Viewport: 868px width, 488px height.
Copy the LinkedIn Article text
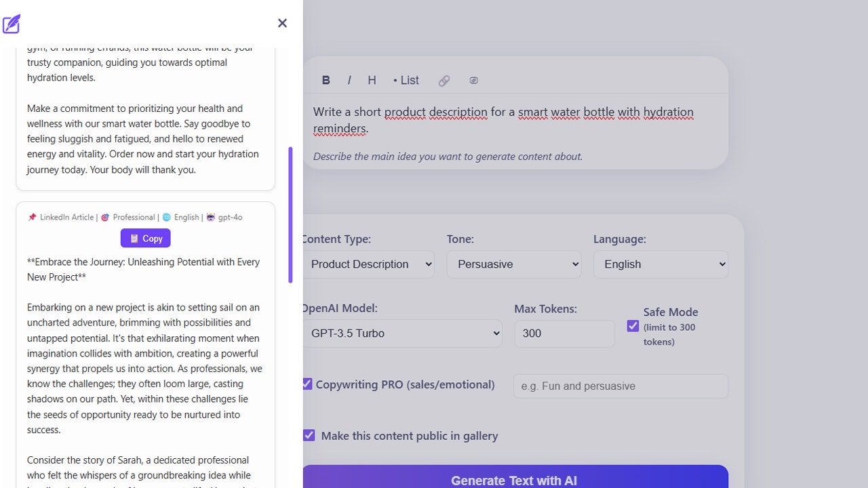click(x=145, y=238)
